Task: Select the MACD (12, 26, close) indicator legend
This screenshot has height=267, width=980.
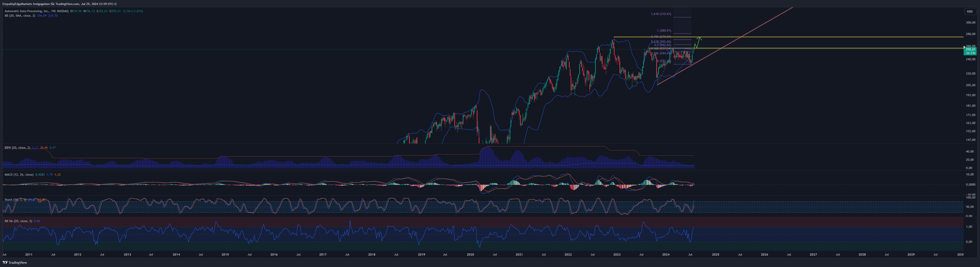Action: point(19,175)
